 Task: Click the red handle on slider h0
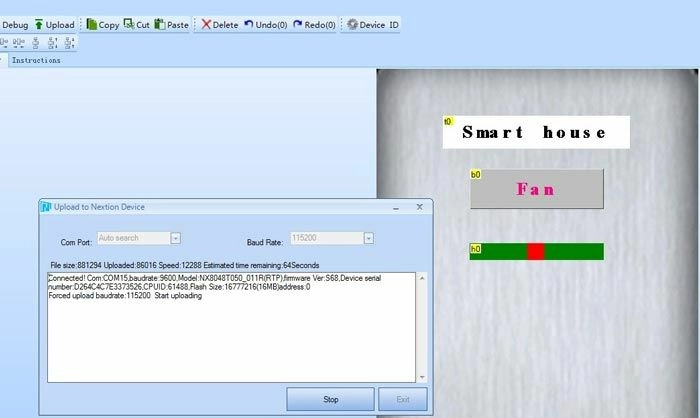click(x=535, y=251)
